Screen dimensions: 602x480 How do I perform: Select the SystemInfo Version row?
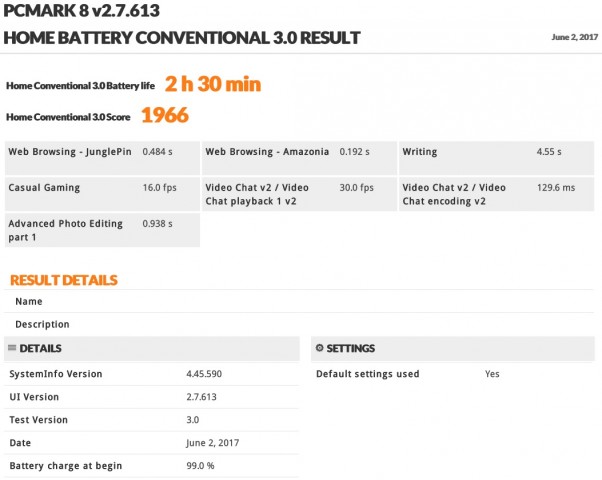150,374
